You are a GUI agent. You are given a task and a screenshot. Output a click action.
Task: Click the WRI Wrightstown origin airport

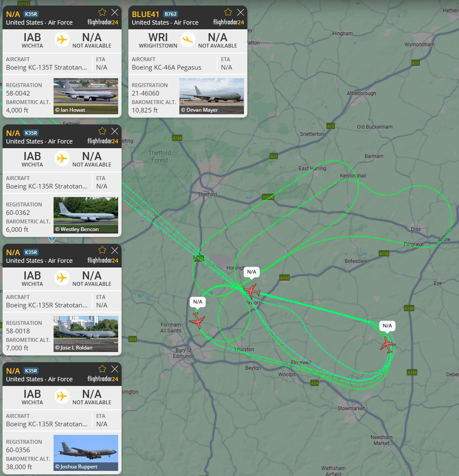tap(158, 40)
